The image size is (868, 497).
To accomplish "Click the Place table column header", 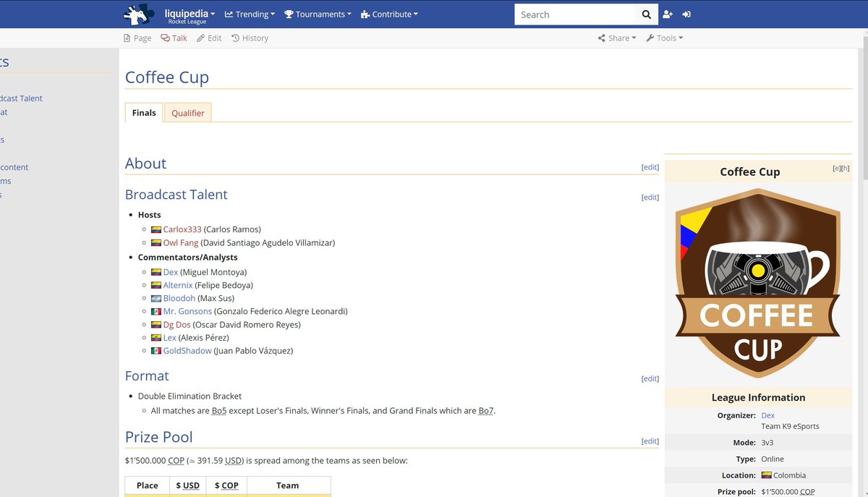I will coord(148,485).
